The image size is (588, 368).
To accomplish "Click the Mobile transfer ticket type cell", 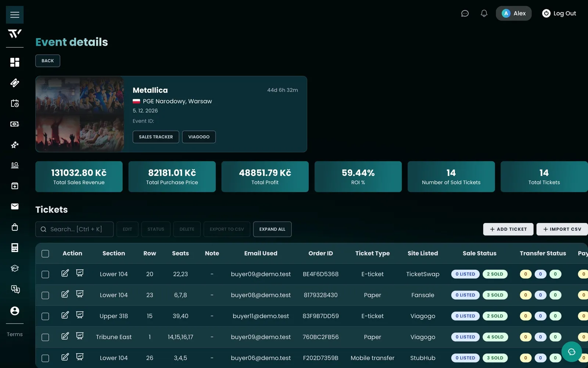I will tap(373, 358).
